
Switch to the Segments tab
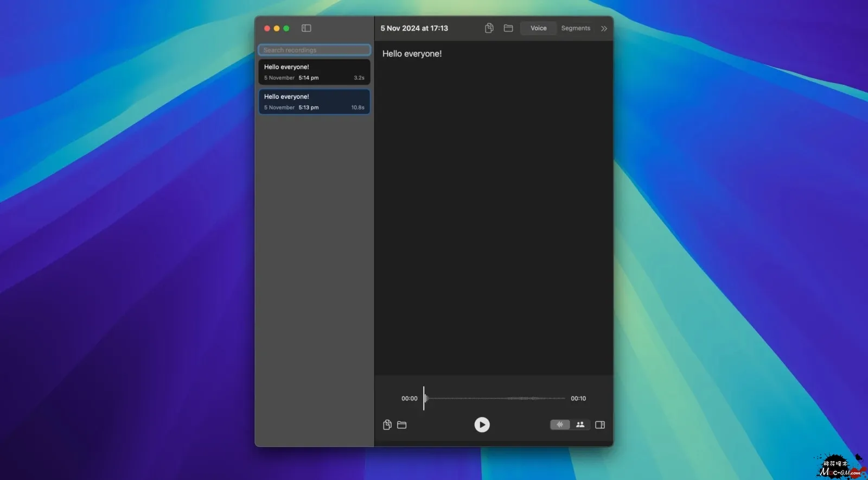[576, 28]
